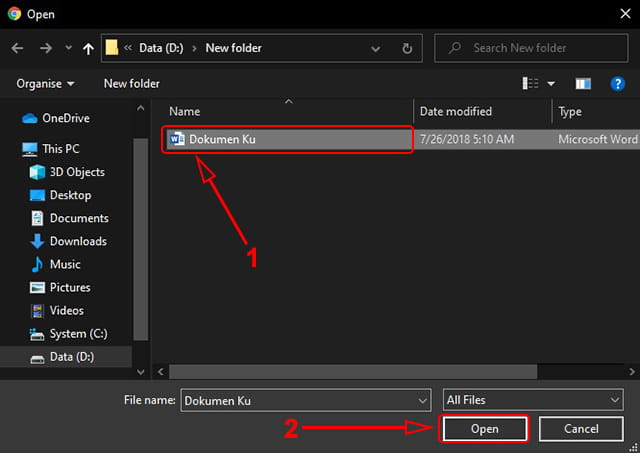This screenshot has width=640, height=453.
Task: Click the Cancel button
Action: pyautogui.click(x=580, y=429)
